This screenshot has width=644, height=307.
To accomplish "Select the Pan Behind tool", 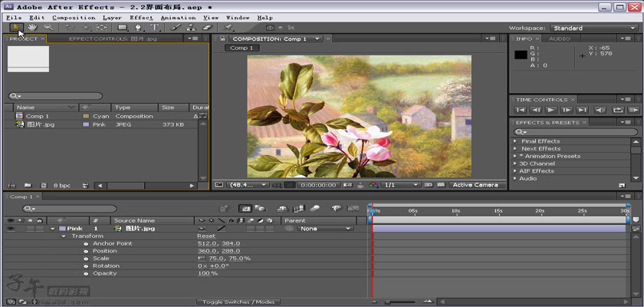I will point(101,28).
